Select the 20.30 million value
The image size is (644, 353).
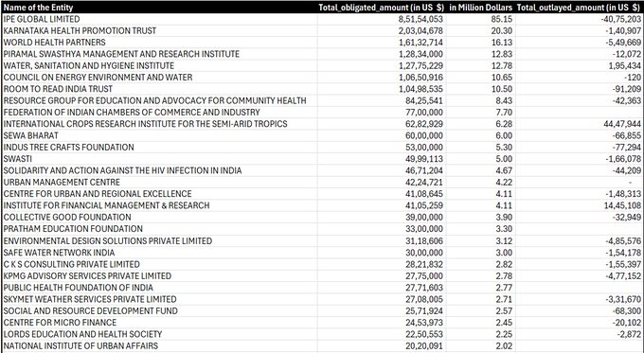click(x=502, y=31)
